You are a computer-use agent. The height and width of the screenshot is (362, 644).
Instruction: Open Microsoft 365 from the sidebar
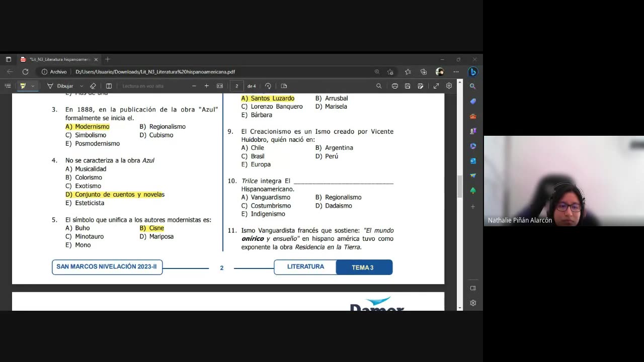pyautogui.click(x=473, y=146)
